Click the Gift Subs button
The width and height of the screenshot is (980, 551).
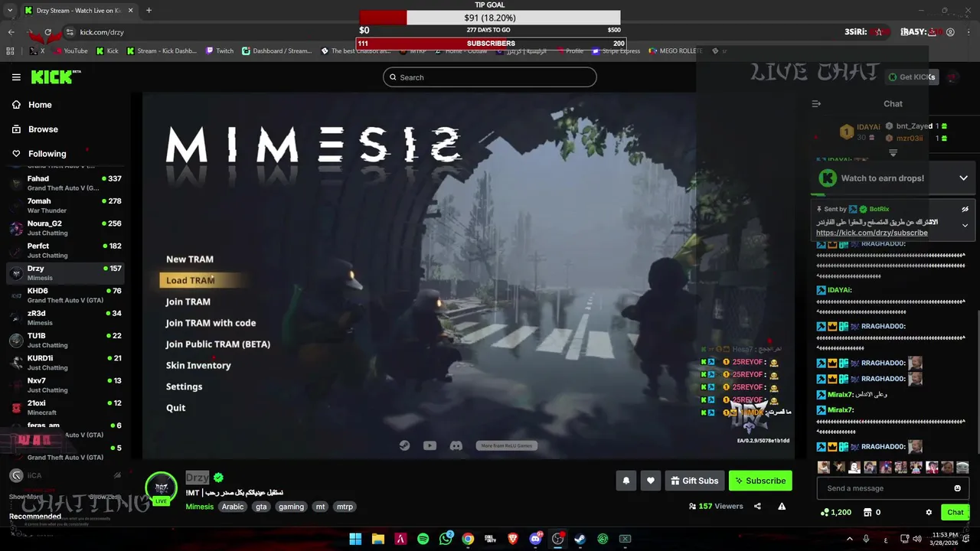tap(694, 481)
